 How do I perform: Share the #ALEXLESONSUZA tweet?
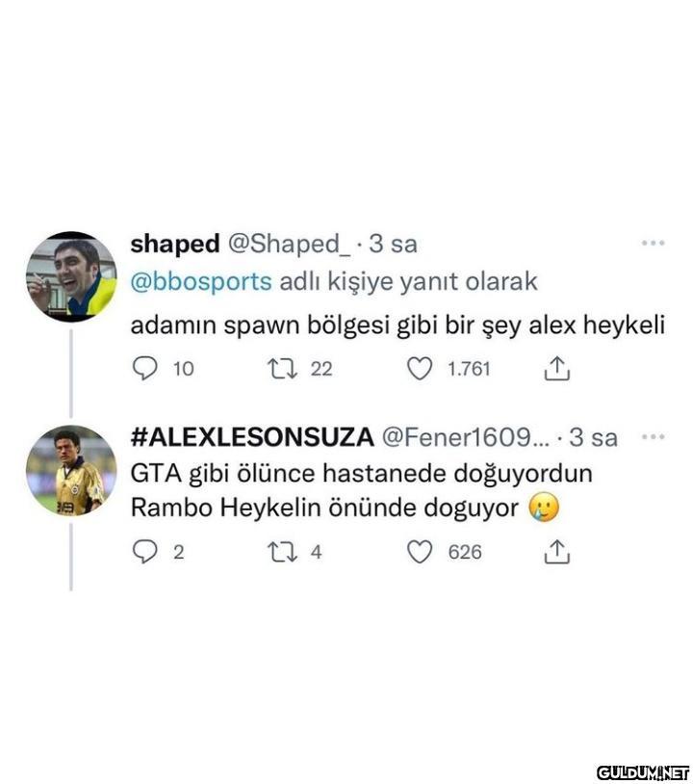click(x=556, y=552)
